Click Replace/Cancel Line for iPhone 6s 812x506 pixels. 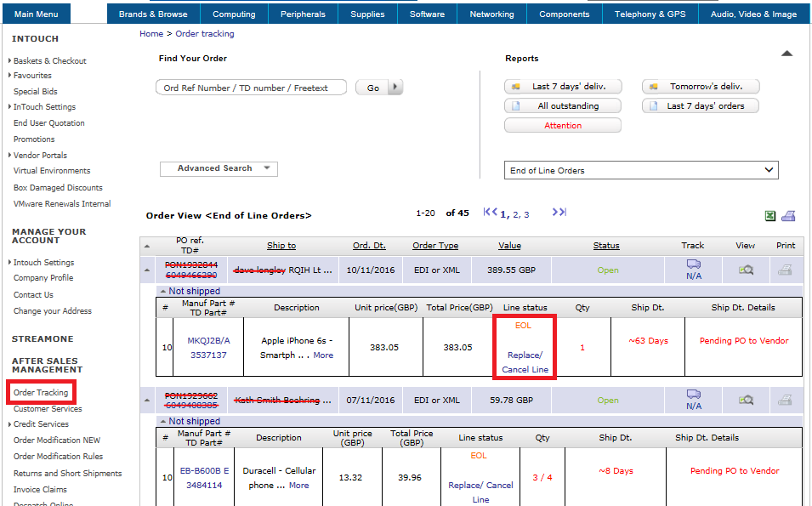pyautogui.click(x=525, y=362)
